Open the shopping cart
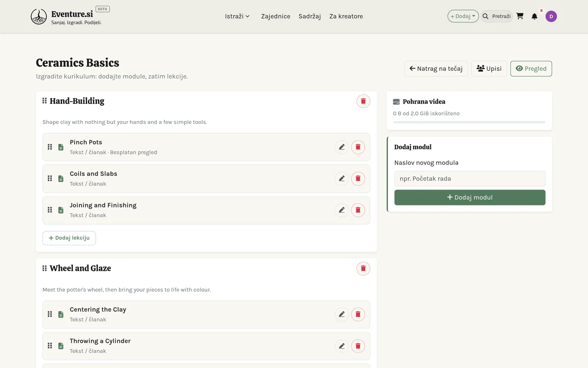 [x=520, y=16]
